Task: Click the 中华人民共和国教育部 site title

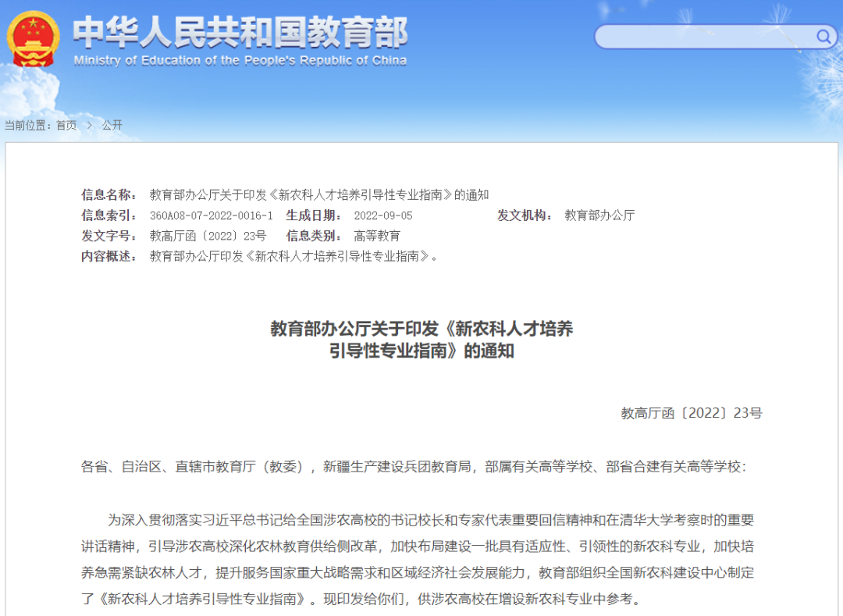Action: coord(240,32)
